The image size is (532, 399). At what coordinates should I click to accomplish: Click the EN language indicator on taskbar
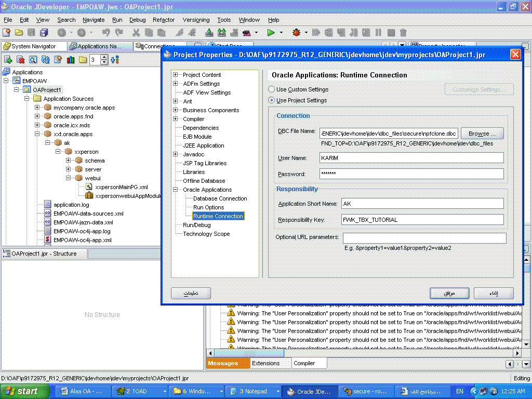tap(460, 391)
